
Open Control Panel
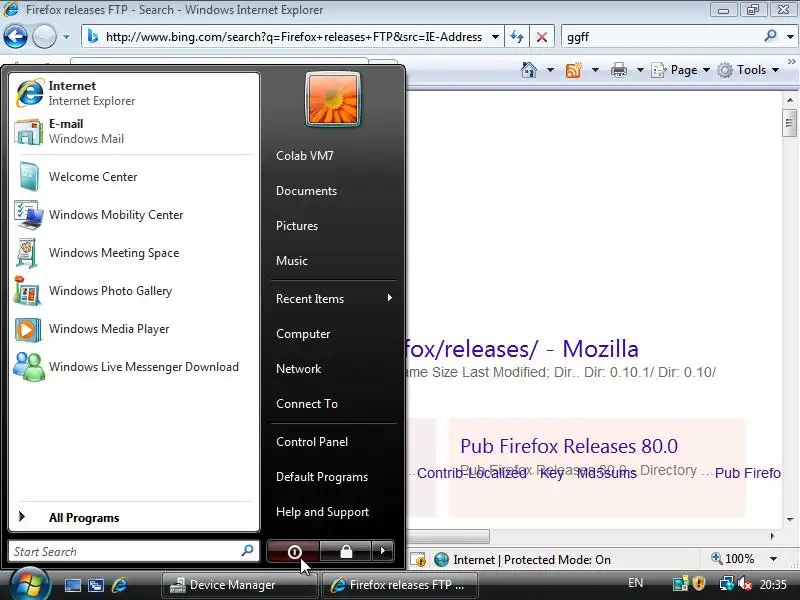(x=312, y=442)
